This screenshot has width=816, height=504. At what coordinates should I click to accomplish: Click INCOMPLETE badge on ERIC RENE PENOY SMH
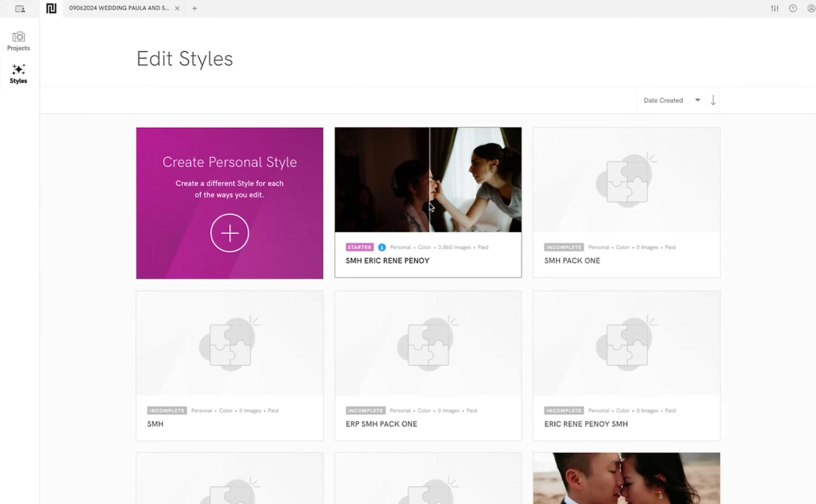pos(564,411)
